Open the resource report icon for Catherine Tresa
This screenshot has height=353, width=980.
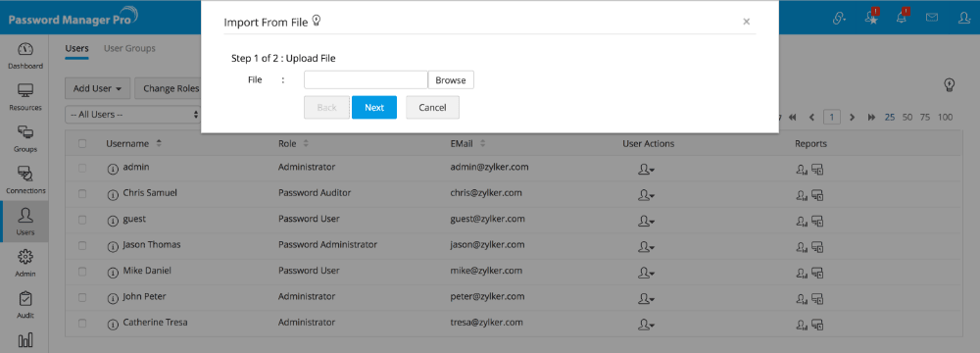(x=817, y=325)
